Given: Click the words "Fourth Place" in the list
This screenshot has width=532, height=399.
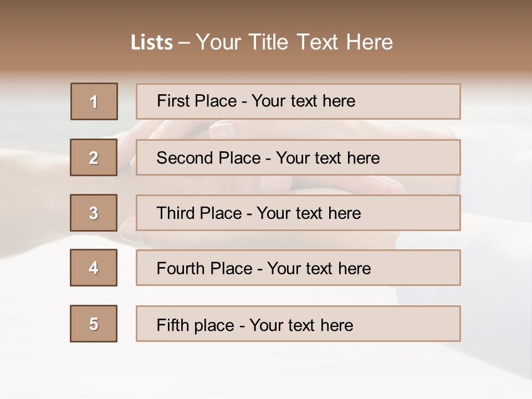Looking at the screenshot, I should pos(204,269).
